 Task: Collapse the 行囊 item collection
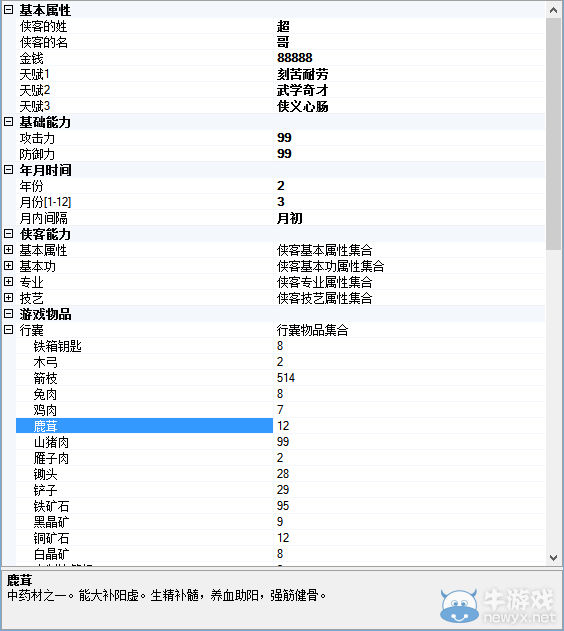(x=8, y=330)
